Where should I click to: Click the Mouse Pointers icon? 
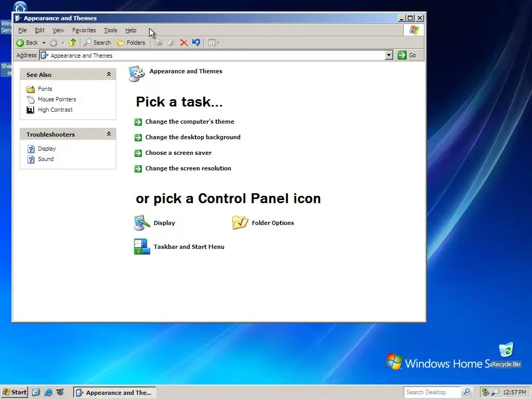tap(31, 99)
